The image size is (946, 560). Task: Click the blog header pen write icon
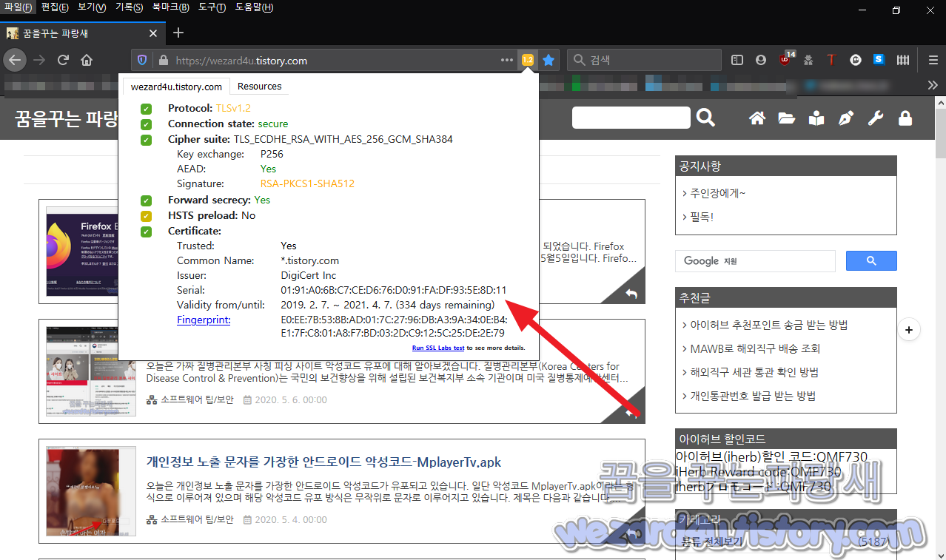(845, 118)
